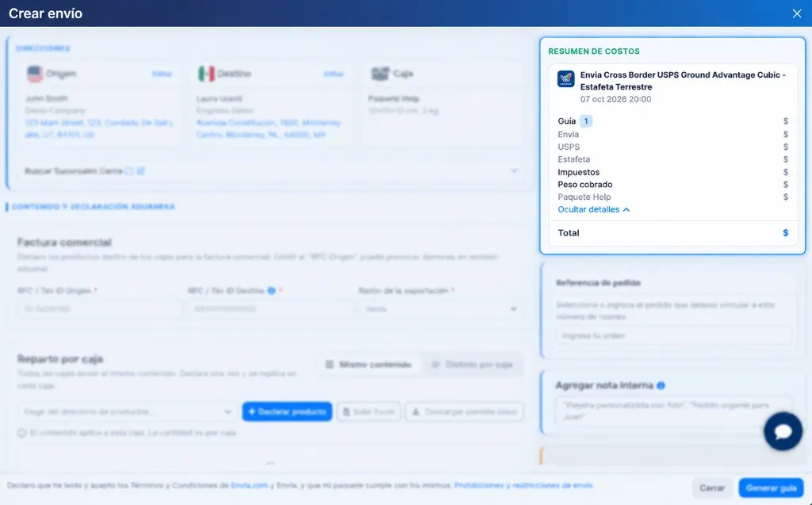Click the Agregar nota interna text area
812x505 pixels.
coord(674,411)
